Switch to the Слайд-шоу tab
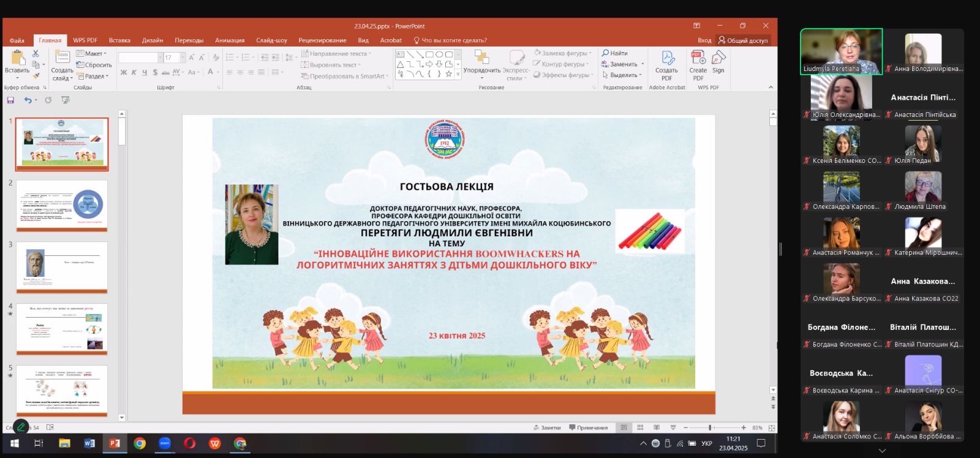The height and width of the screenshot is (458, 980). coord(271,40)
